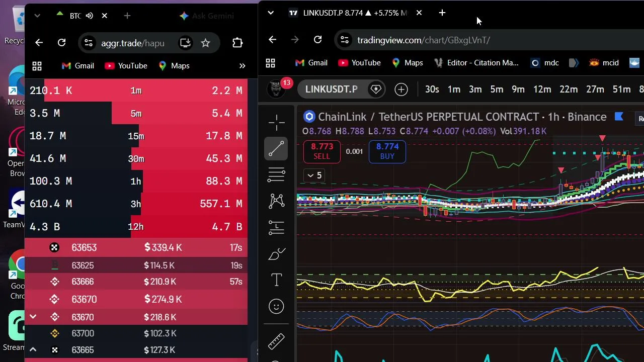The height and width of the screenshot is (362, 644).
Task: Reload the aggr.trade page
Action: (x=61, y=43)
